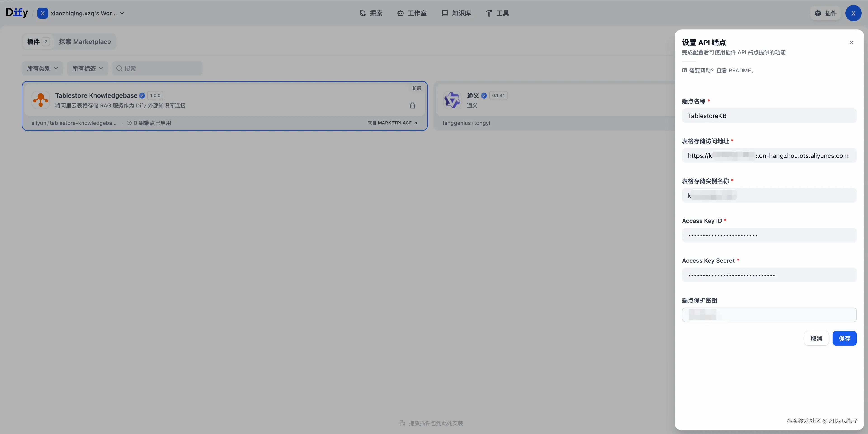Go to the 探索 navigation item
868x434 pixels.
(371, 13)
